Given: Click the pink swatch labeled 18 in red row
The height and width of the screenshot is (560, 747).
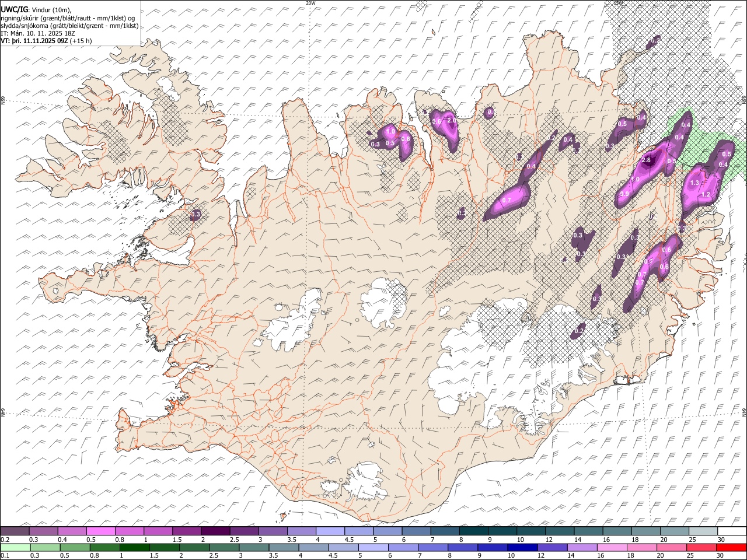Looking at the screenshot, I should coord(641,547).
